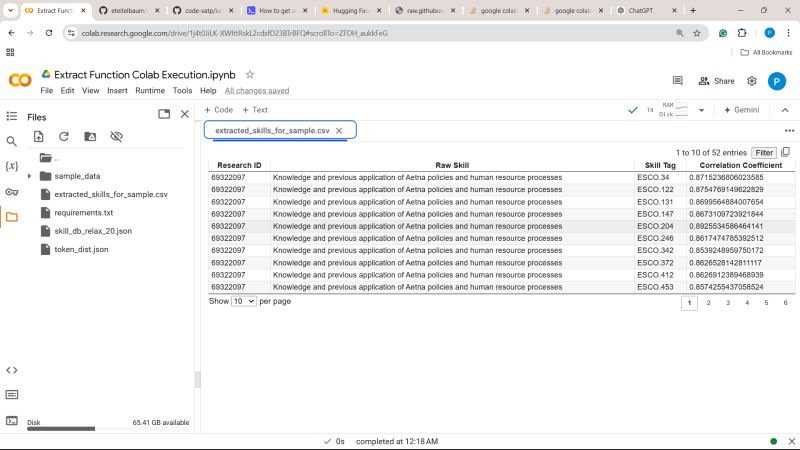Screen dimensions: 800x450
Task: Mount Google Drive icon
Action: click(x=90, y=136)
